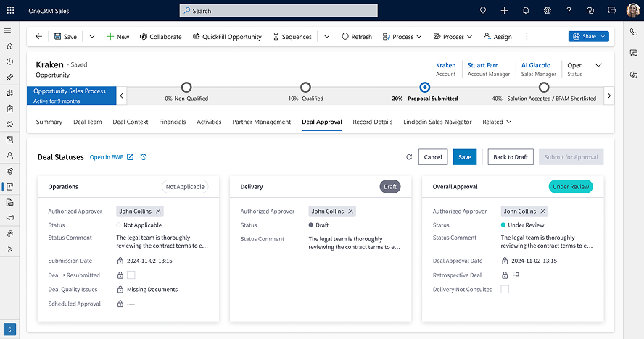Click the Submit for Approval button
644x339 pixels.
click(571, 157)
